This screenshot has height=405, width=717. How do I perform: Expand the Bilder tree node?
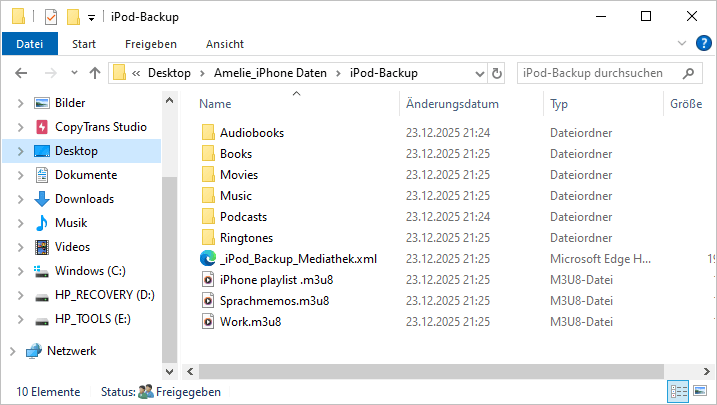20,103
